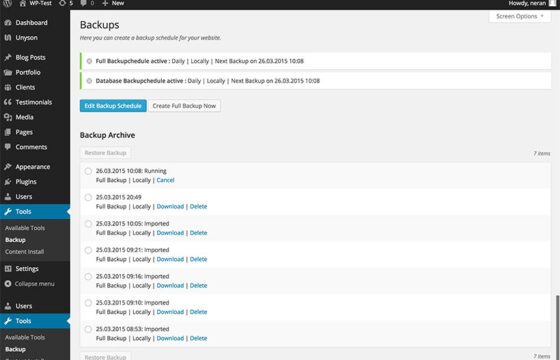Download the 25.03.2015 10:05 backup
Screen dimensions: 560x360
tap(170, 233)
